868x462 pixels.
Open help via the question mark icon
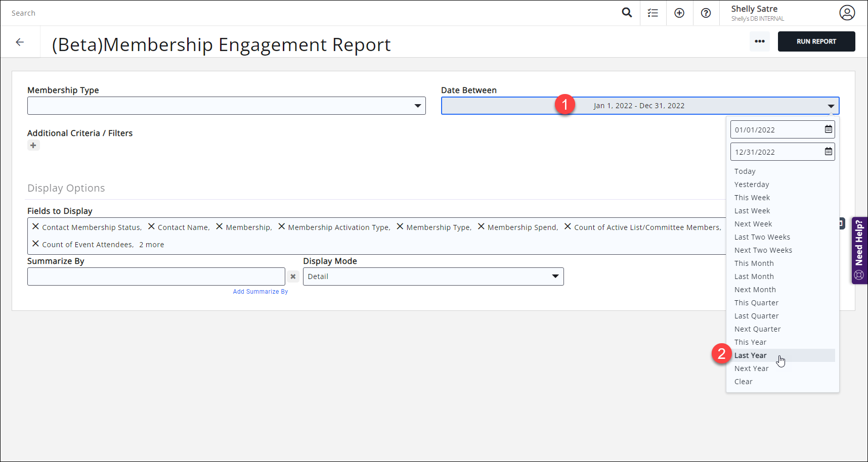pyautogui.click(x=706, y=13)
